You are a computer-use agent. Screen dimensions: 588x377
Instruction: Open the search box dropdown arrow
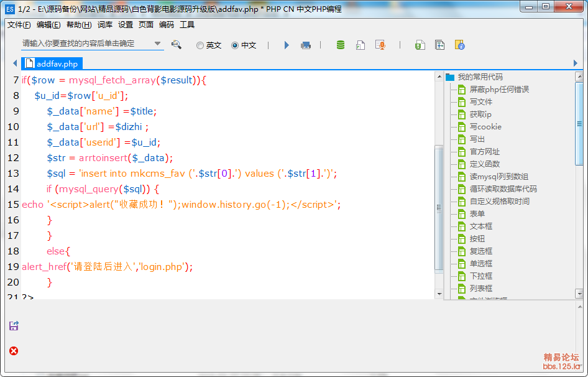click(x=157, y=44)
